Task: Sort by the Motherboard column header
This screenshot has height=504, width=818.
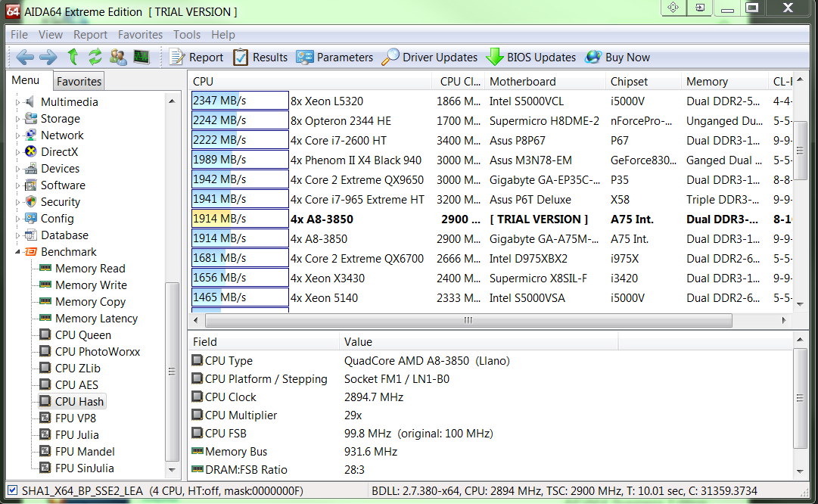Action: [545, 82]
